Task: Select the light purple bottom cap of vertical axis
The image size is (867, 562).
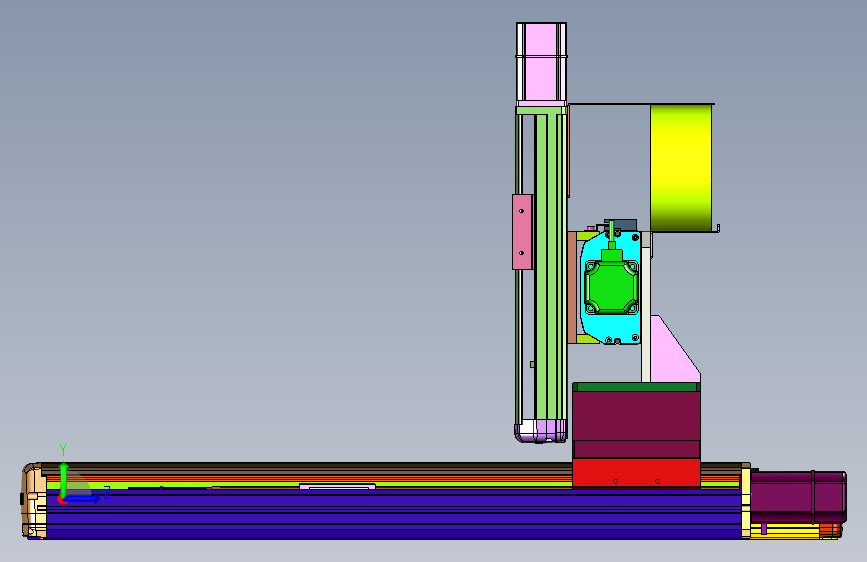Action: [541, 431]
